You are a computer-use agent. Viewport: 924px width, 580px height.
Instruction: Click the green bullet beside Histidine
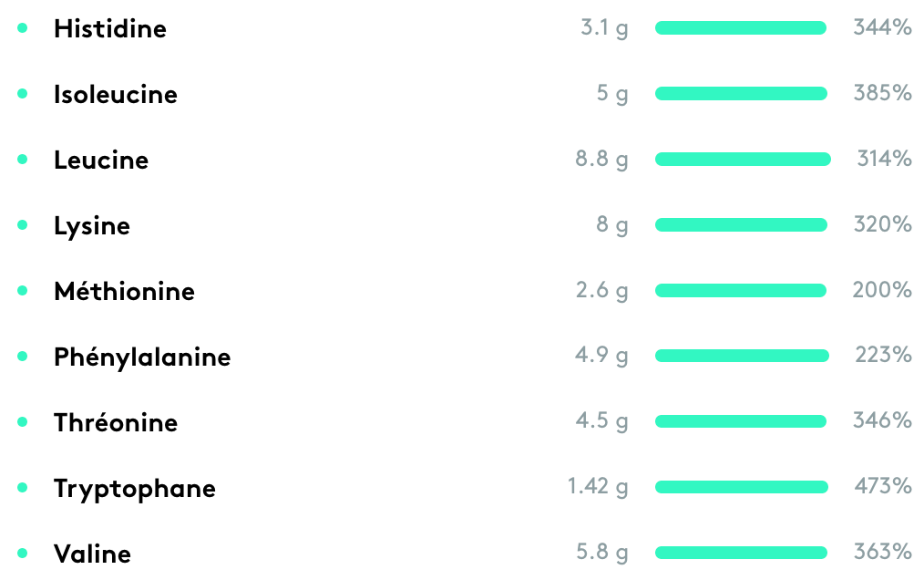pyautogui.click(x=22, y=28)
